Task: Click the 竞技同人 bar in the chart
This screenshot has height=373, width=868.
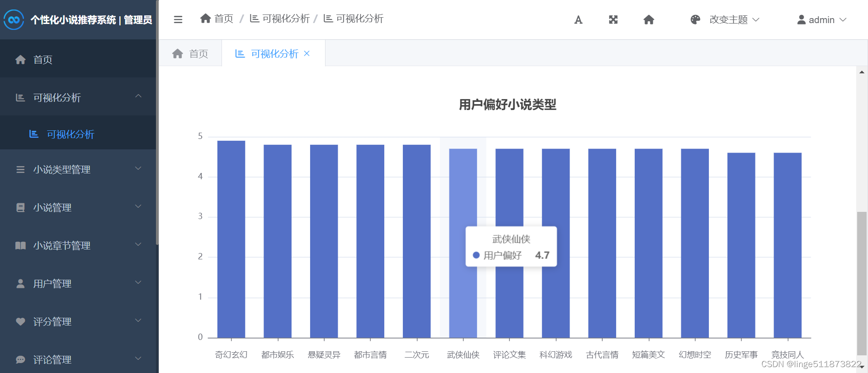Action: point(788,245)
